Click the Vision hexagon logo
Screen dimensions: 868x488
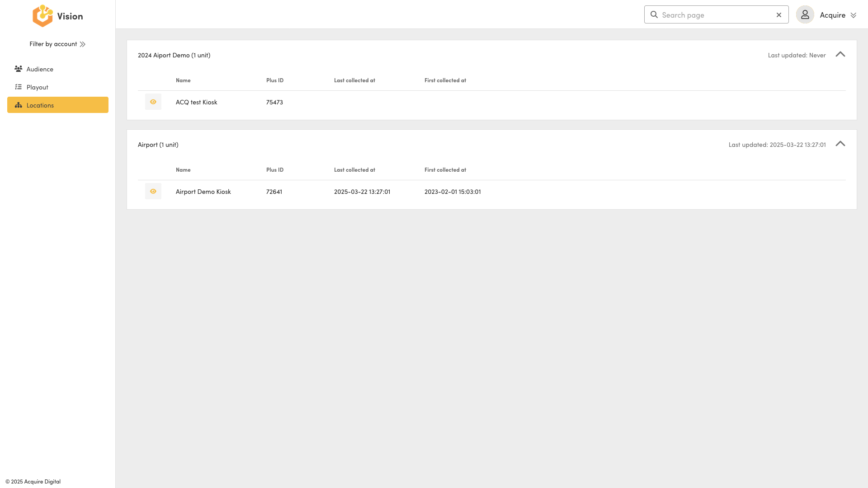42,16
